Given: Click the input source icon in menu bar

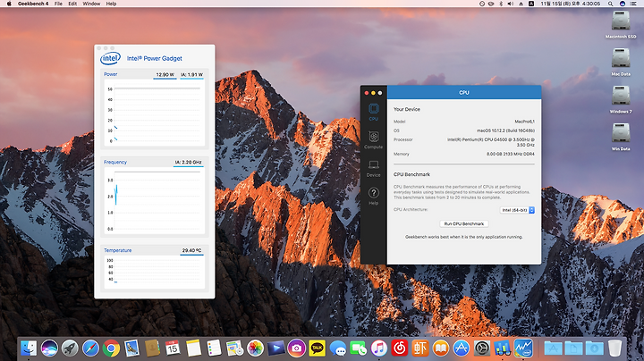Looking at the screenshot, I should 531,4.
